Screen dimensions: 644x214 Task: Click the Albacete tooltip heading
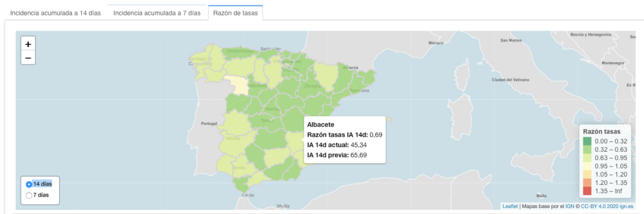(x=321, y=124)
